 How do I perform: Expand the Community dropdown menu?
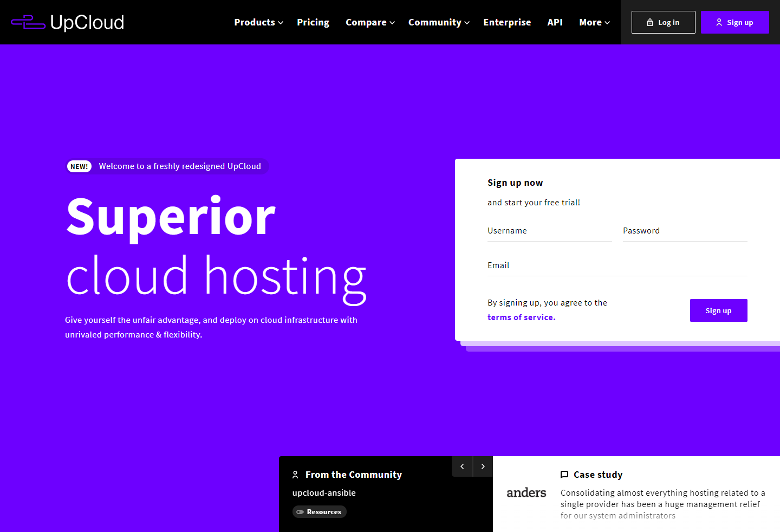[x=439, y=22]
